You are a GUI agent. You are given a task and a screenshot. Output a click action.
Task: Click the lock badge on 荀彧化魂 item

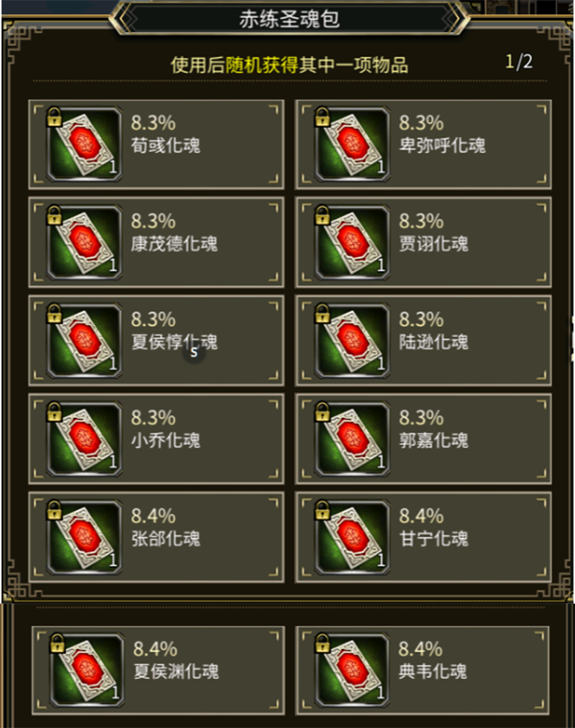pyautogui.click(x=54, y=116)
